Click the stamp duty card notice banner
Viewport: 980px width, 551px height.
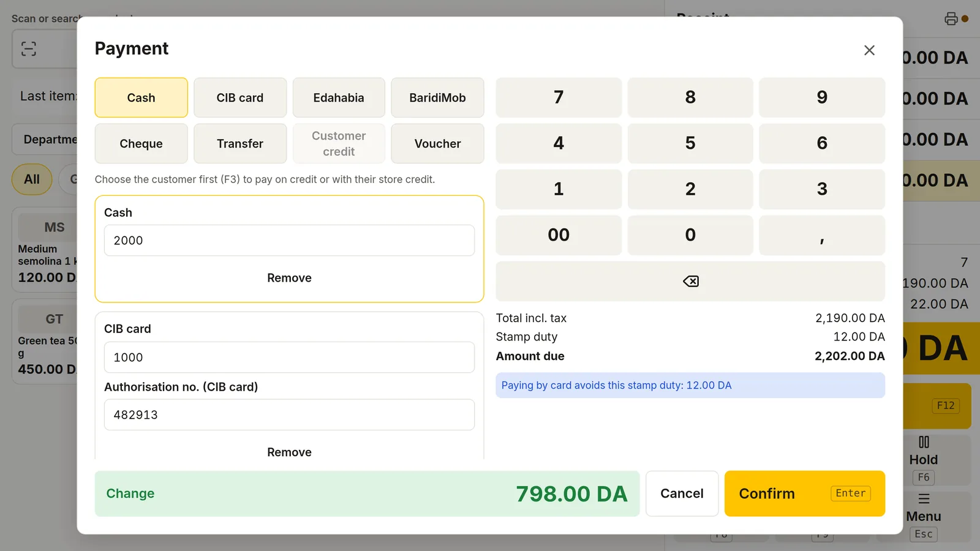coord(690,385)
